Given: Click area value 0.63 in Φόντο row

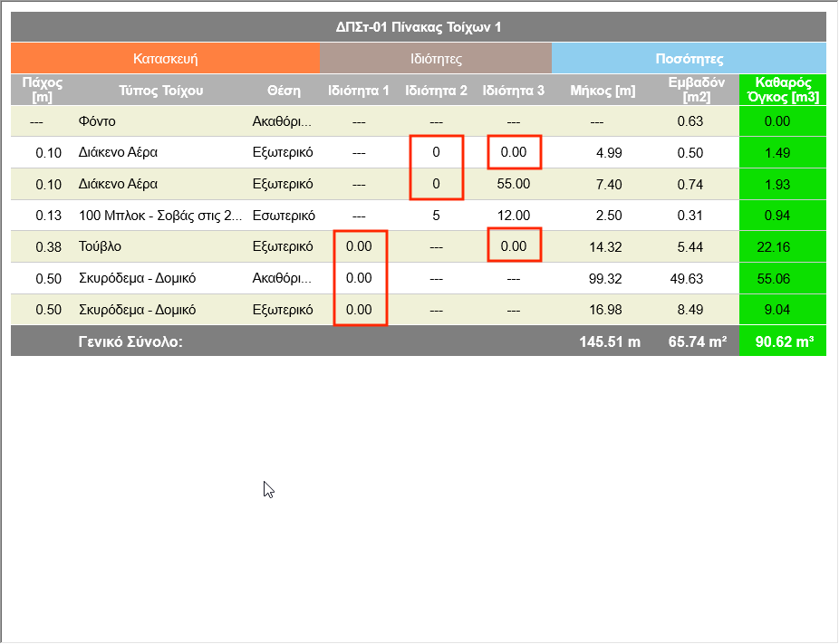Looking at the screenshot, I should (690, 121).
